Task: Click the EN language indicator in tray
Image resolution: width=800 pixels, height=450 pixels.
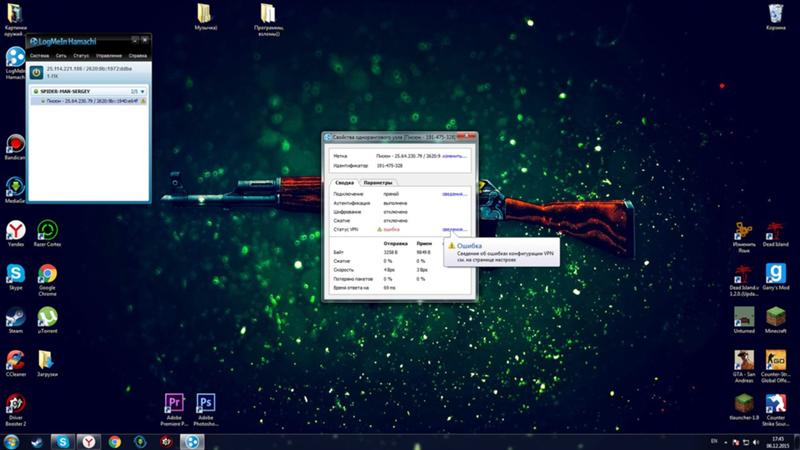Action: pyautogui.click(x=714, y=441)
